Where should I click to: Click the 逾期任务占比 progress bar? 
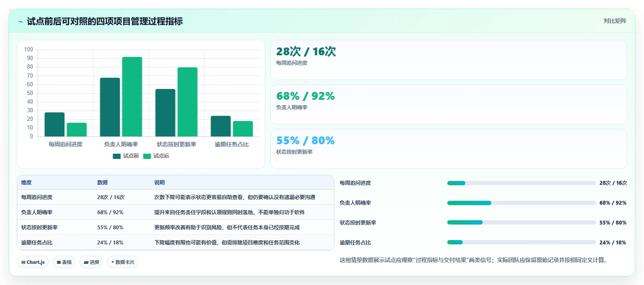(522, 242)
